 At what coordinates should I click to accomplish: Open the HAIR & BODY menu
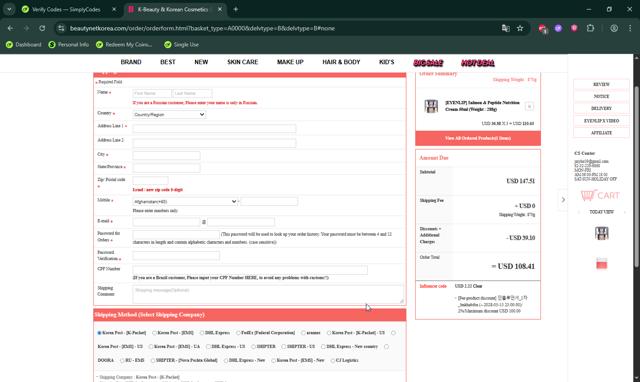[341, 62]
